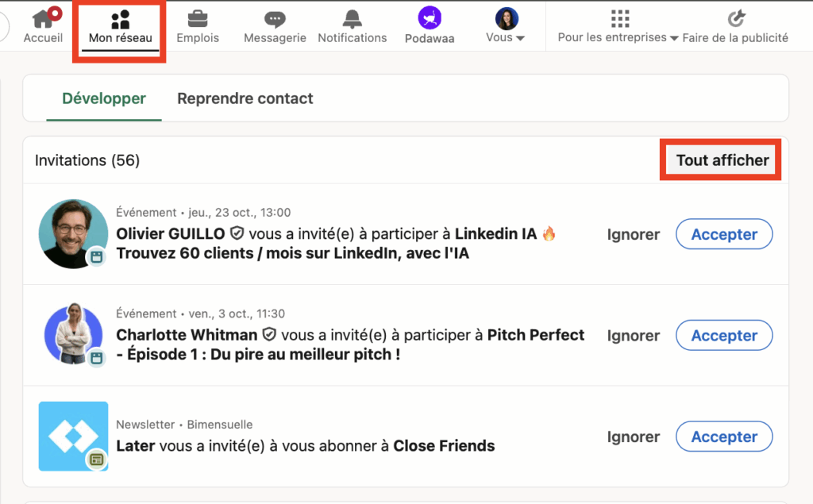The image size is (813, 504).
Task: Open the Close Friends newsletter link
Action: pos(444,446)
